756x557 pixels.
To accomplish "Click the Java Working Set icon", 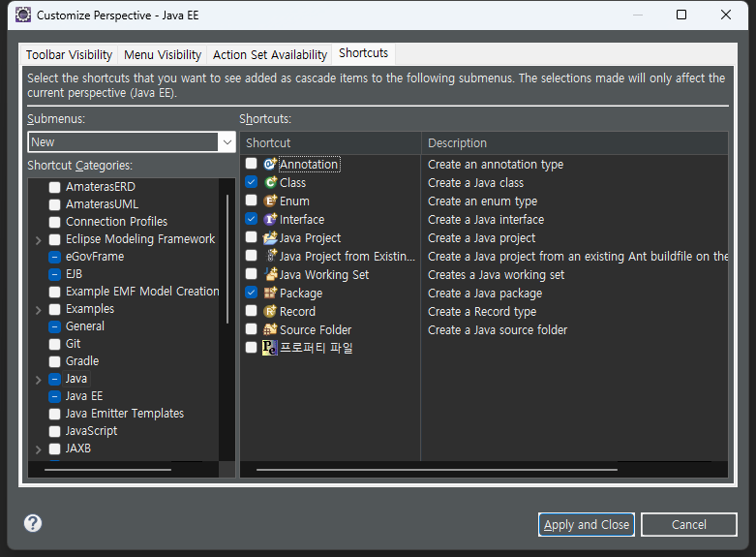I will click(270, 274).
